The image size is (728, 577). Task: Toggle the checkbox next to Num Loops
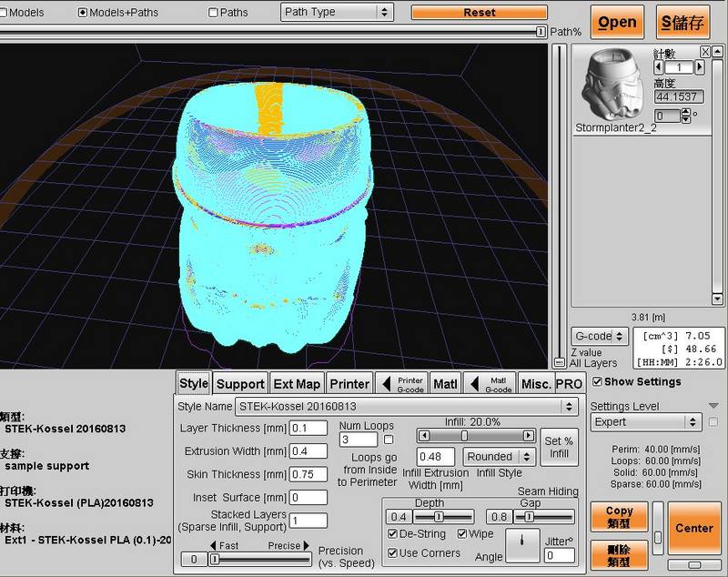pyautogui.click(x=389, y=440)
